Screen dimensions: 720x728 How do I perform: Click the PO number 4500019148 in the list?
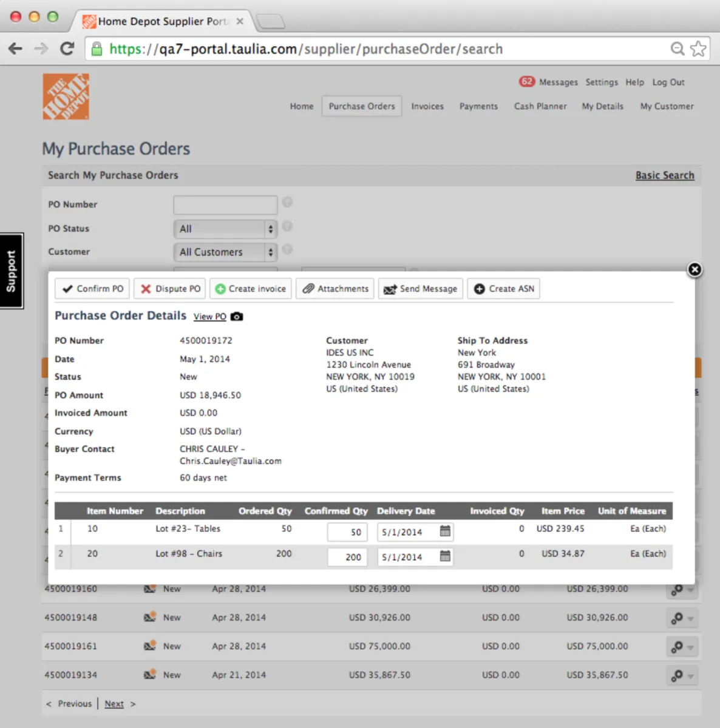70,618
